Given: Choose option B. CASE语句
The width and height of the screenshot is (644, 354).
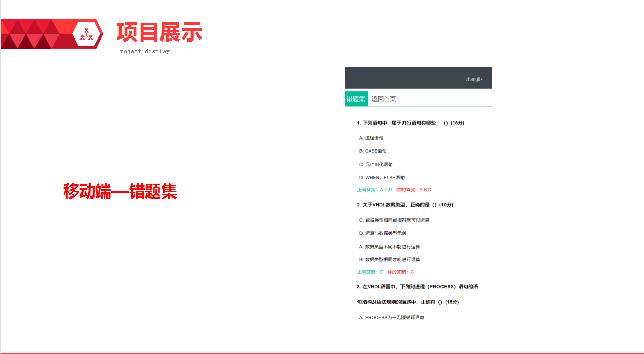Looking at the screenshot, I should [373, 151].
